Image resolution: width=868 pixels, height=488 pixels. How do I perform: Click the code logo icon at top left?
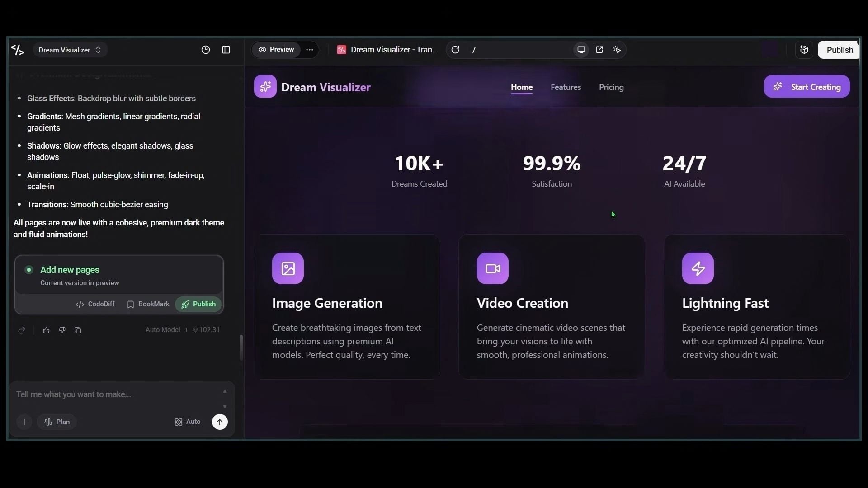(17, 50)
